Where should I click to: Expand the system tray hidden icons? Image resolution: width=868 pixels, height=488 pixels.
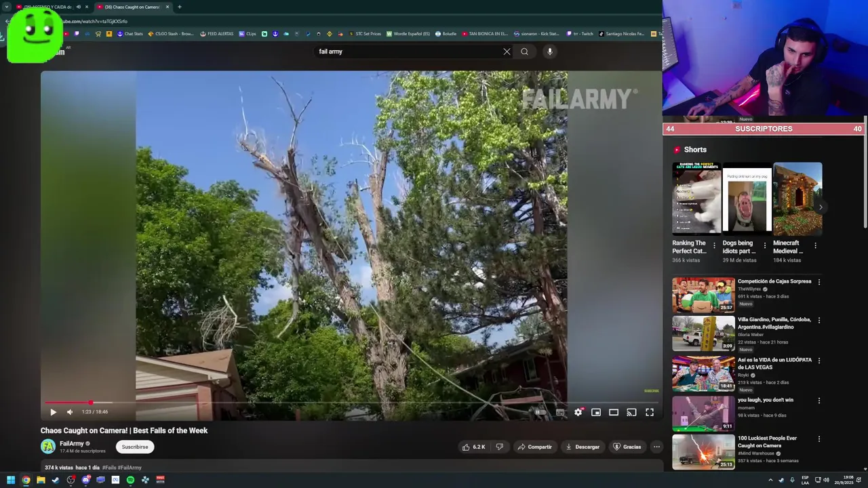click(770, 480)
